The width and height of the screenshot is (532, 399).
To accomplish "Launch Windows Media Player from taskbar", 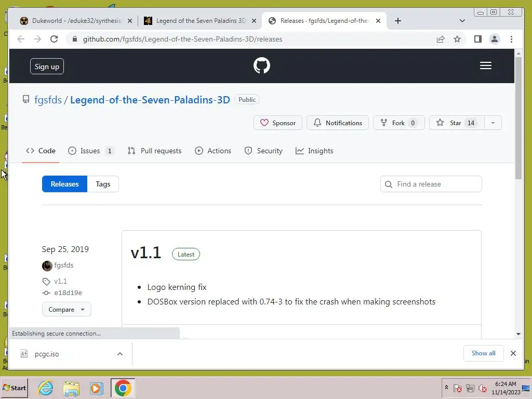I will [96, 388].
